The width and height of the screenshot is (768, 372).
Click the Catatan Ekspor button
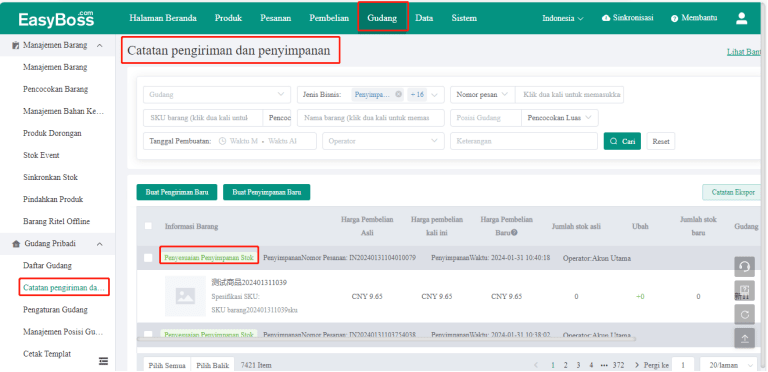[733, 192]
